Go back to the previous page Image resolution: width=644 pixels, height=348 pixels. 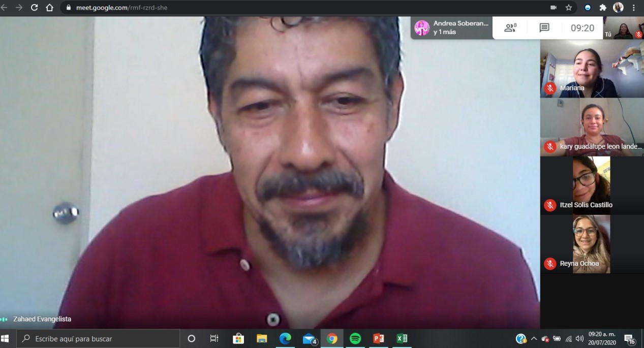[5, 8]
